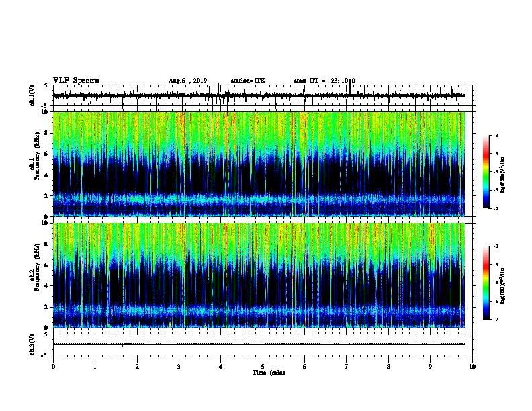Click the 'VLF Spectra' title text

click(76, 81)
